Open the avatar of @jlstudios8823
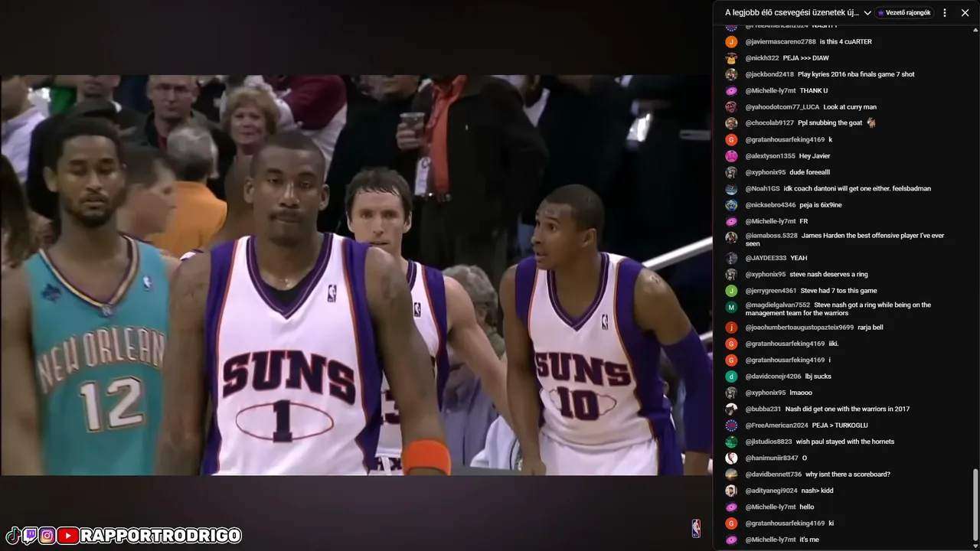The height and width of the screenshot is (551, 980). pos(731,442)
